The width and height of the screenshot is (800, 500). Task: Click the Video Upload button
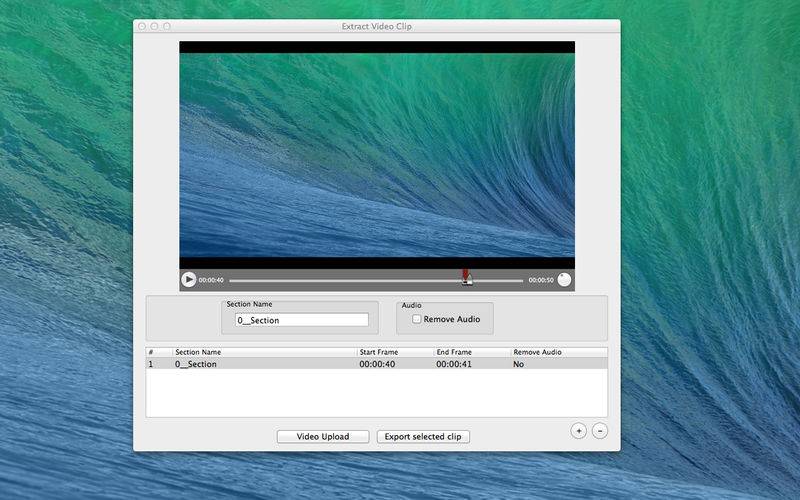pyautogui.click(x=323, y=437)
